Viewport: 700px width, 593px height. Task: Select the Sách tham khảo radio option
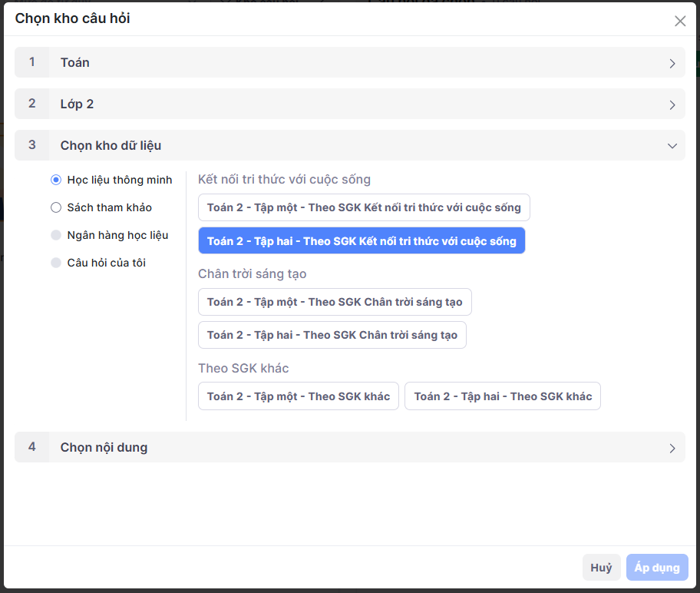click(56, 207)
